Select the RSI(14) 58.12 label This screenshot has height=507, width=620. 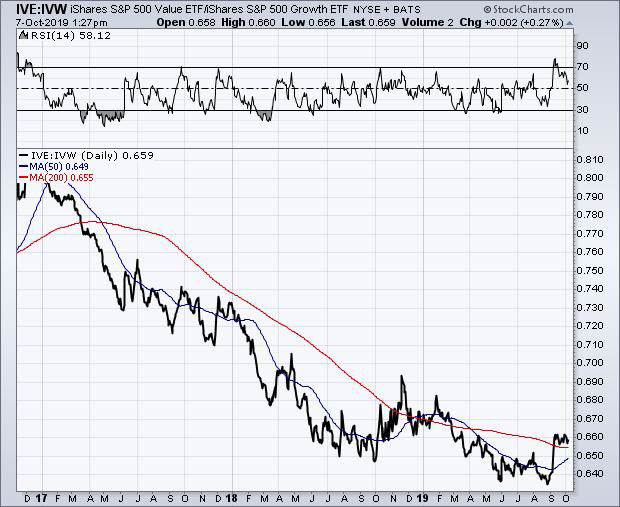(71, 36)
